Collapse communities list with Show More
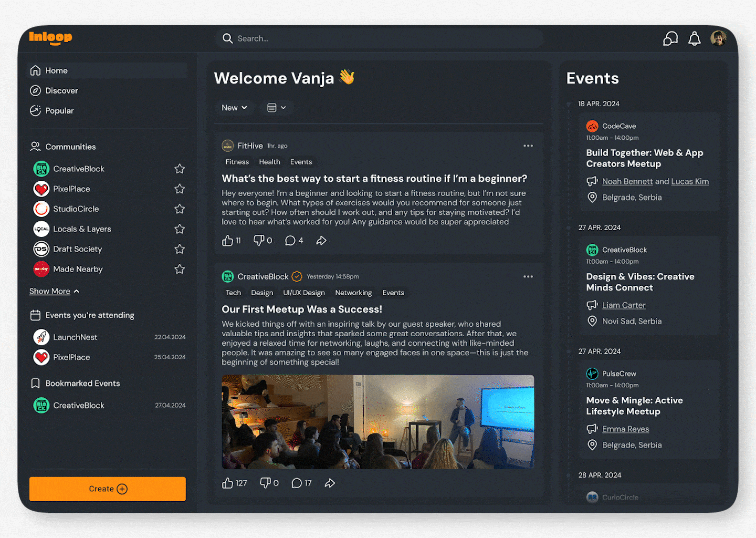The height and width of the screenshot is (538, 756). (55, 291)
